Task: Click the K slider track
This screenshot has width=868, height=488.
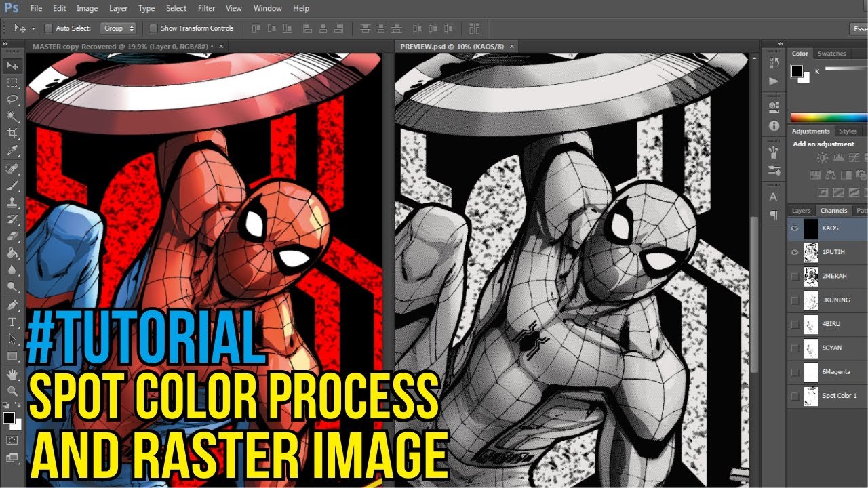Action: (x=846, y=68)
